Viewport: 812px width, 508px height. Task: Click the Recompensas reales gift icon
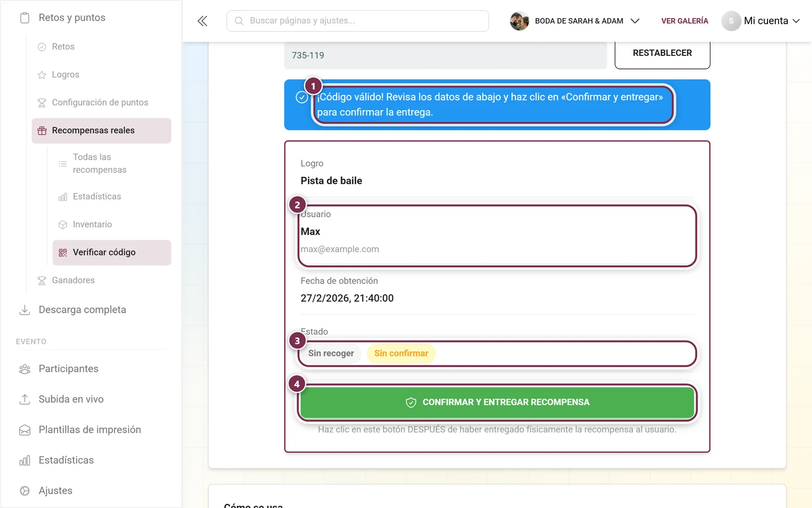[x=42, y=131]
